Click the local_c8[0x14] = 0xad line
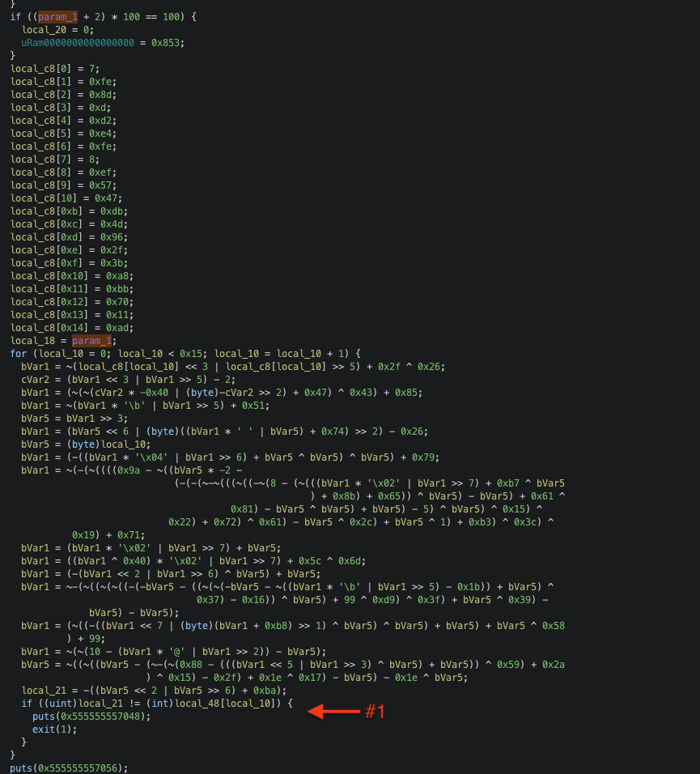 69,327
